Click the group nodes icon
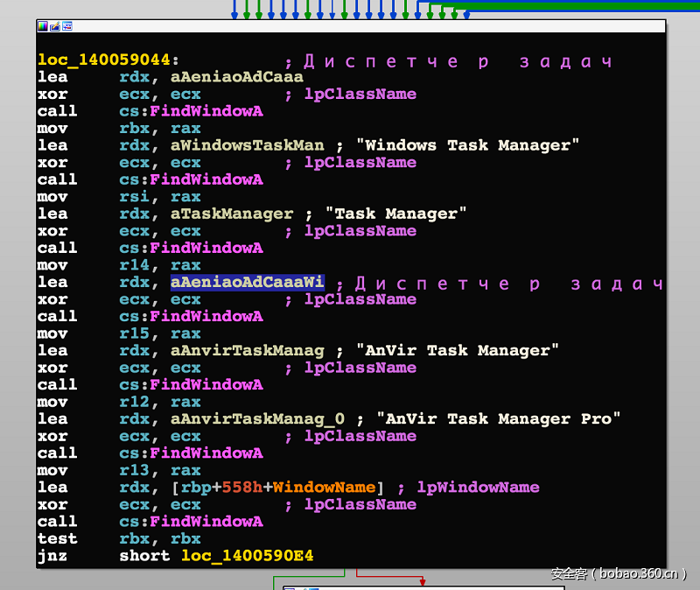Image resolution: width=700 pixels, height=590 pixels. click(x=66, y=26)
